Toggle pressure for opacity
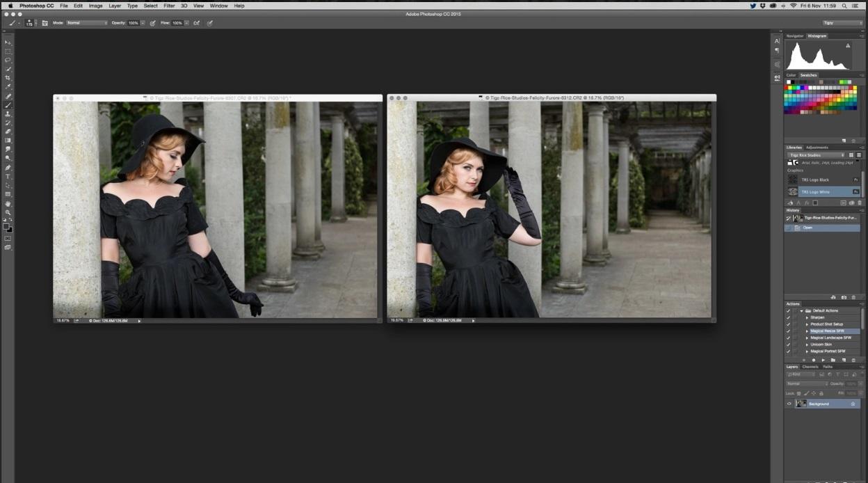This screenshot has height=483, width=868. click(x=152, y=23)
